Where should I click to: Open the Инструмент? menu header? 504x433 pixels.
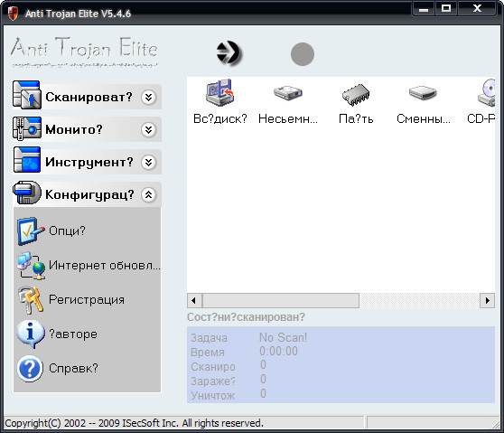(87, 162)
